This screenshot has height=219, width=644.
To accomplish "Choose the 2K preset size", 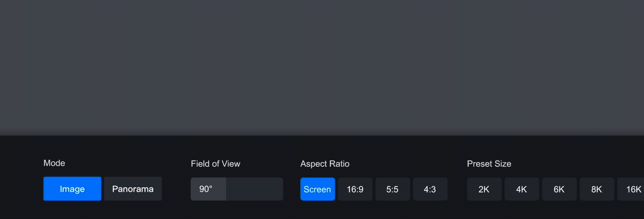I will pyautogui.click(x=484, y=189).
